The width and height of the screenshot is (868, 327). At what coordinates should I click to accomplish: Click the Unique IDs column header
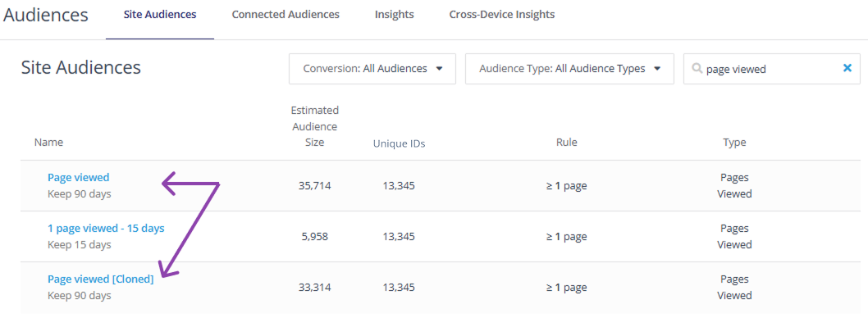[399, 144]
